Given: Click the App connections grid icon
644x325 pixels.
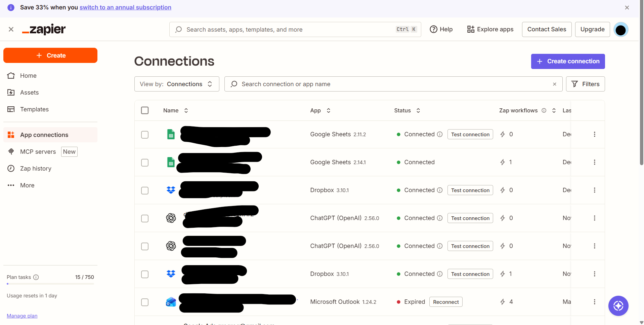Looking at the screenshot, I should 11,135.
